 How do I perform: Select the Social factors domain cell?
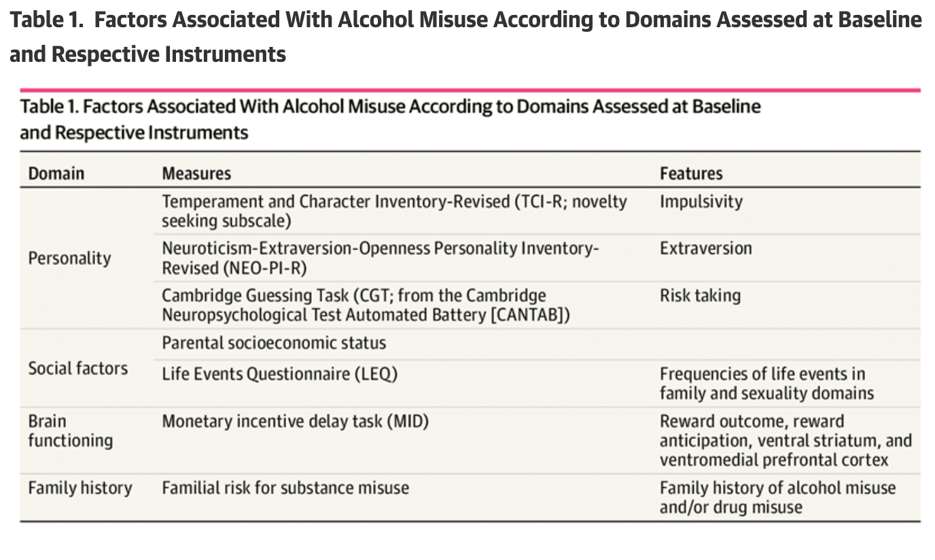point(77,368)
